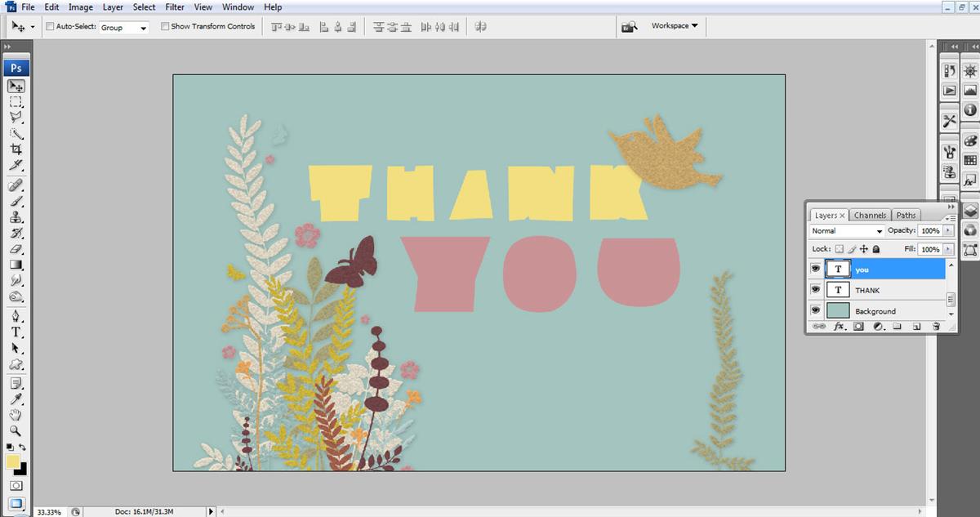Hide the THANK text layer
The width and height of the screenshot is (980, 517).
(815, 290)
